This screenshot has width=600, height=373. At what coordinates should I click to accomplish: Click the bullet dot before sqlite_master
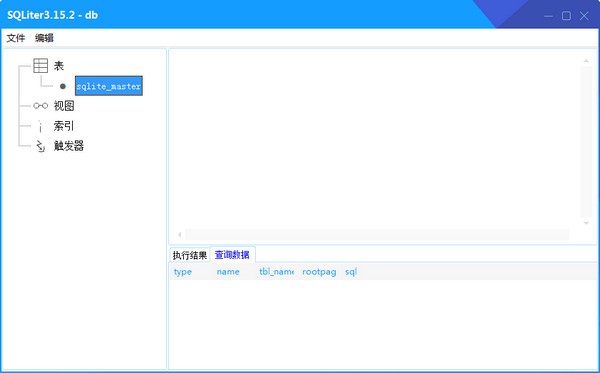(x=63, y=86)
